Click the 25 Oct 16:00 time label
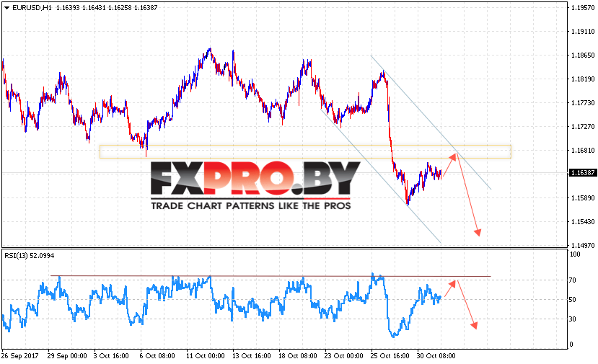Viewport: 598px width, 364px height. click(x=390, y=356)
